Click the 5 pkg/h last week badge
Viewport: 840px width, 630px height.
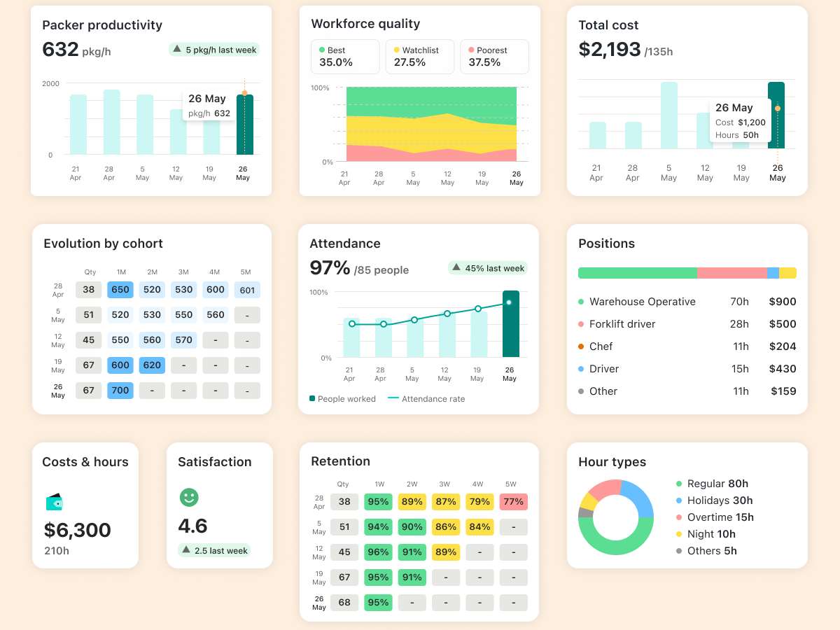click(214, 50)
